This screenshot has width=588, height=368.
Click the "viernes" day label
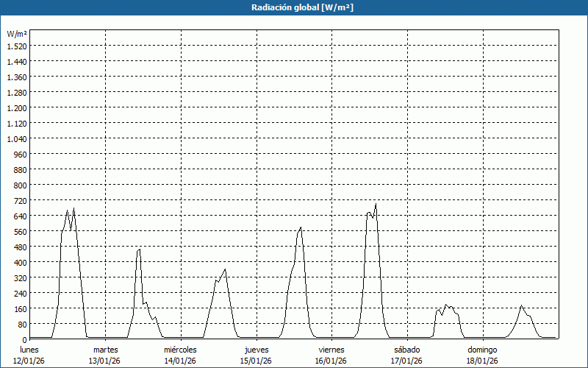331,350
